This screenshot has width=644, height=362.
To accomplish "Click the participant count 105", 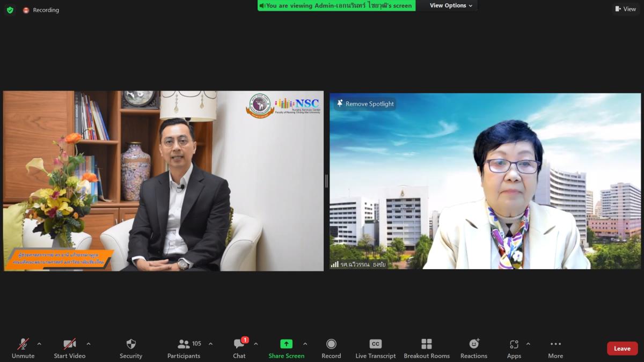I will (x=197, y=344).
